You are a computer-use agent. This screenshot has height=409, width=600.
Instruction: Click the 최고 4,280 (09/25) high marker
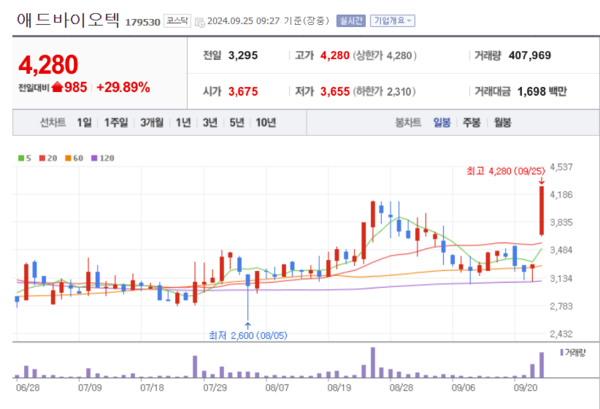[505, 171]
